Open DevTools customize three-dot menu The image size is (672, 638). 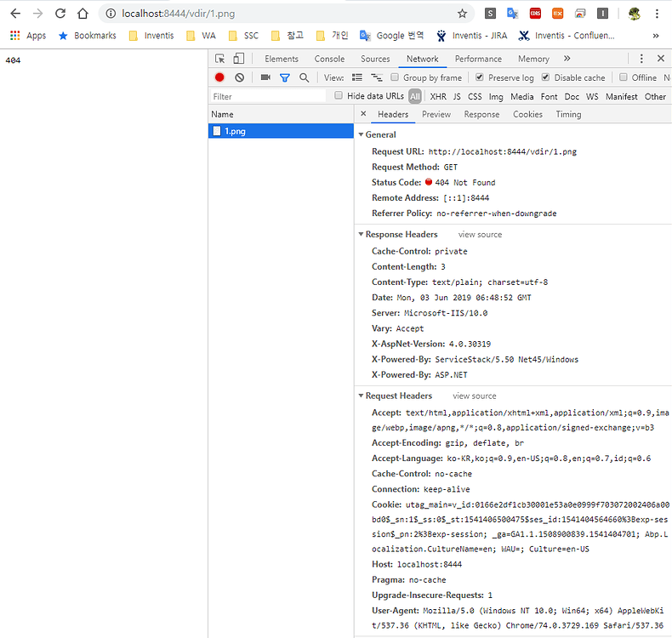(x=641, y=59)
